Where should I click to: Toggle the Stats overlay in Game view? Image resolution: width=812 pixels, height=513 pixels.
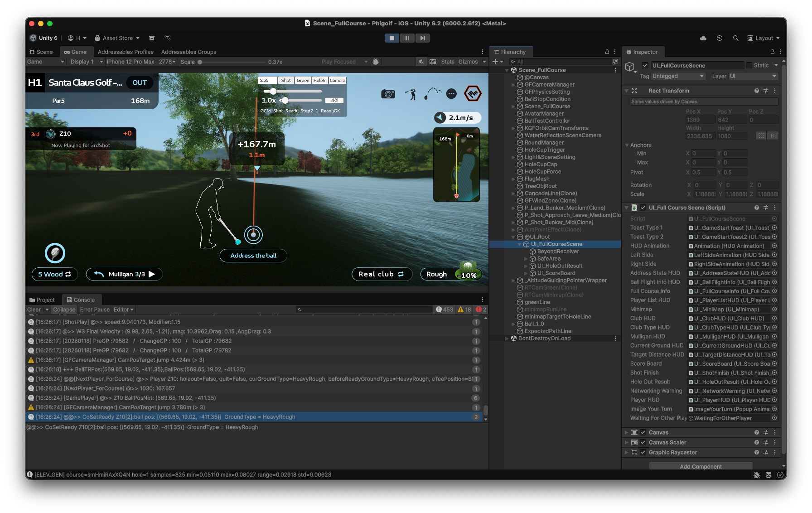tap(448, 62)
